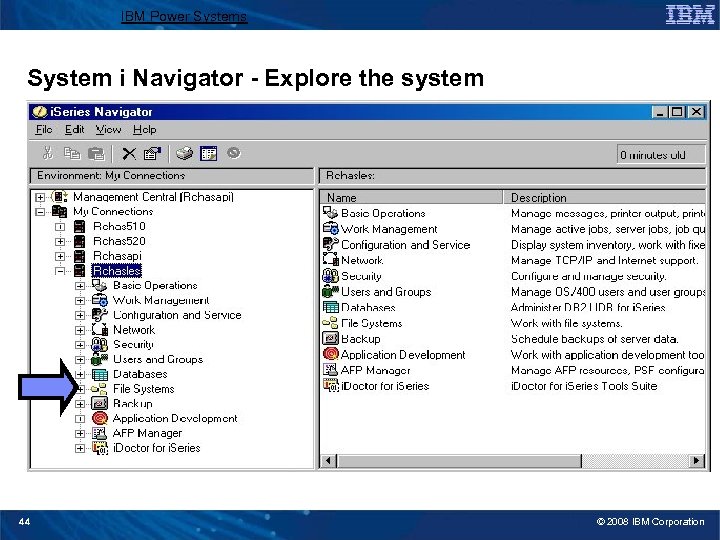This screenshot has width=720, height=540.
Task: Expand Basic Operations in the tree
Action: tap(80, 286)
